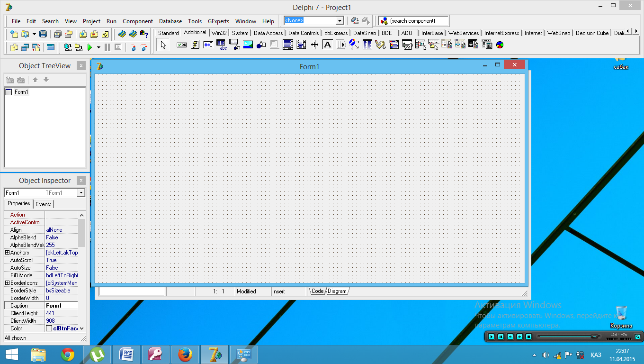Image resolution: width=644 pixels, height=364 pixels.
Task: Click the View Unit icon
Action: (14, 47)
